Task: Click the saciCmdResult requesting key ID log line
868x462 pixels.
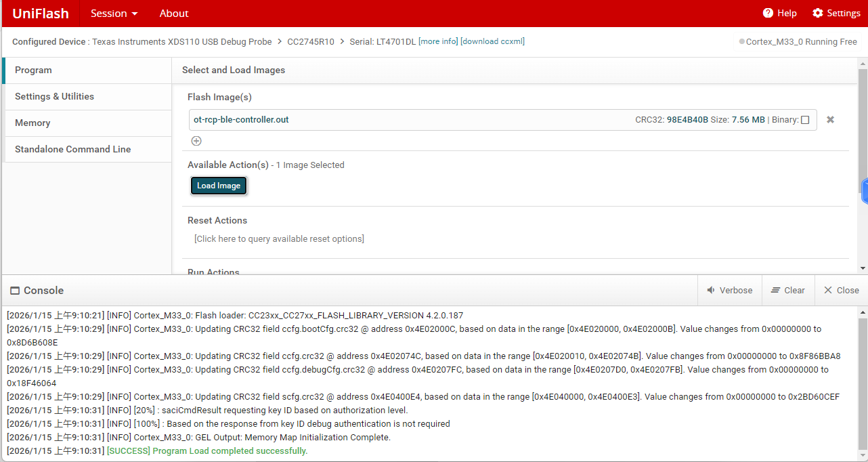Action: coord(207,410)
